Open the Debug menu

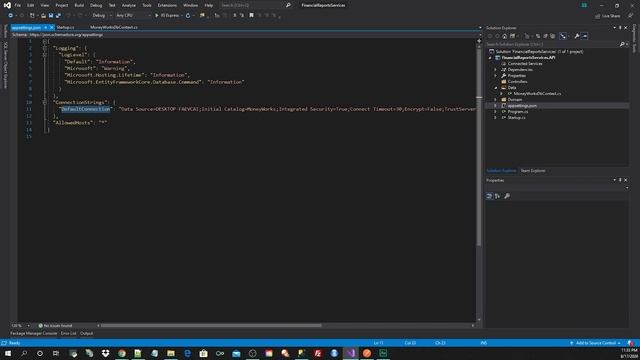click(96, 5)
